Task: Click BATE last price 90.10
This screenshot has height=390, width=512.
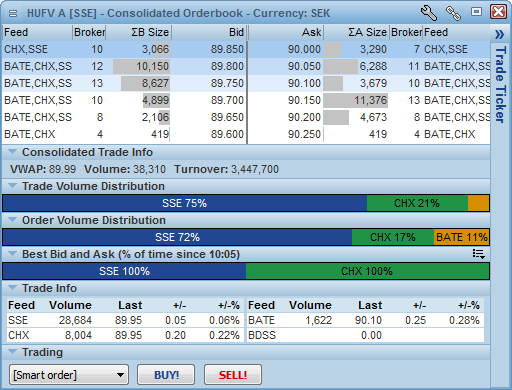Action: (368, 320)
